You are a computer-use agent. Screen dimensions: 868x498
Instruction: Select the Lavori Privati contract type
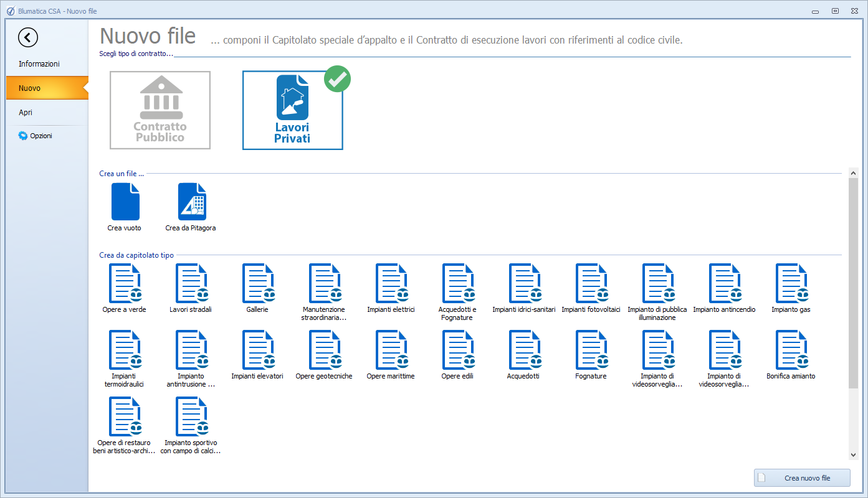click(x=292, y=110)
